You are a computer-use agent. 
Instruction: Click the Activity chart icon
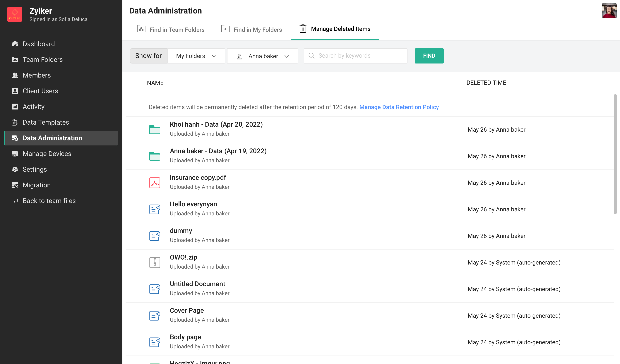(15, 107)
